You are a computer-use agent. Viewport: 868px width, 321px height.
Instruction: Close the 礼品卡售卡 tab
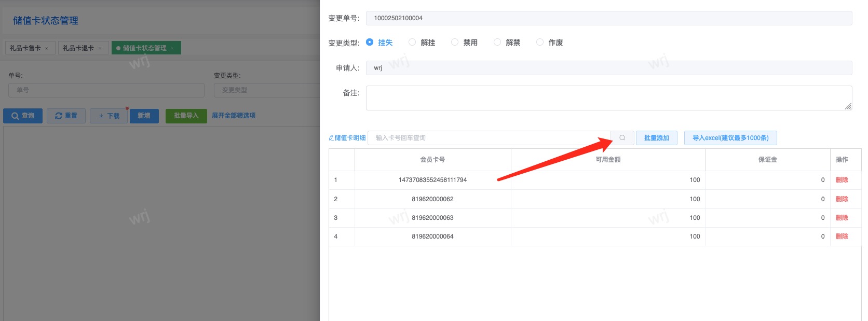coord(47,49)
